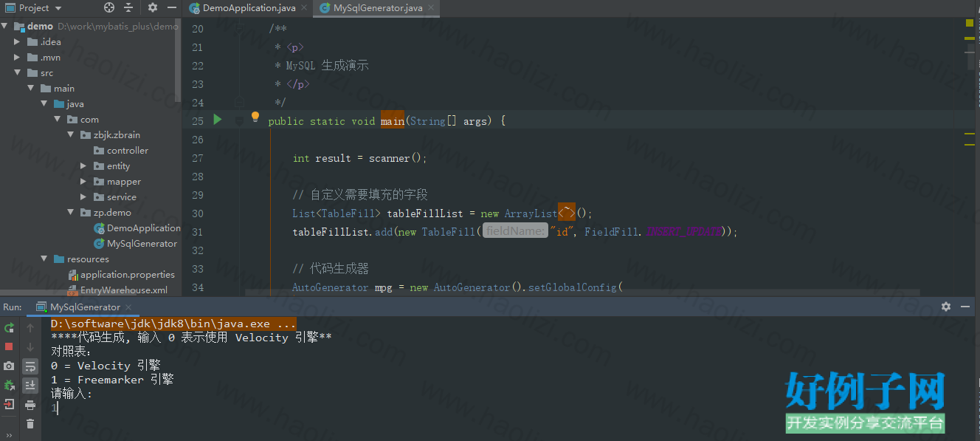980x441 pixels.
Task: Click the print console icon
Action: (30, 405)
